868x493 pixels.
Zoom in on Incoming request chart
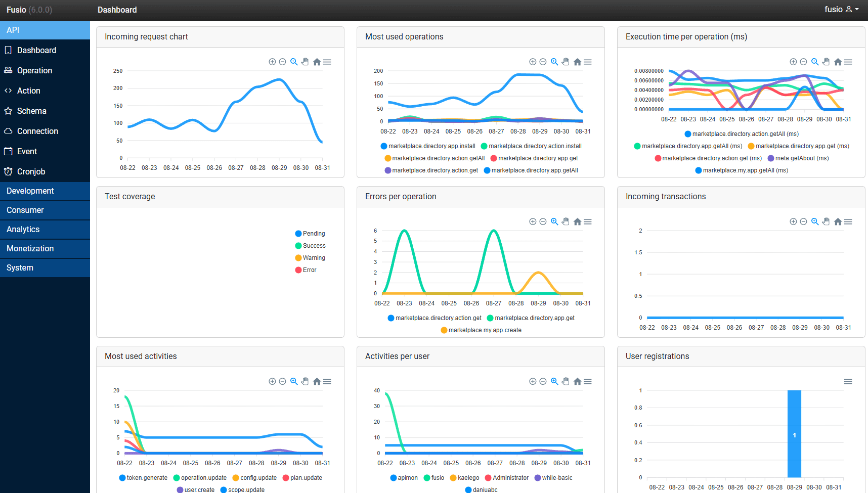272,62
